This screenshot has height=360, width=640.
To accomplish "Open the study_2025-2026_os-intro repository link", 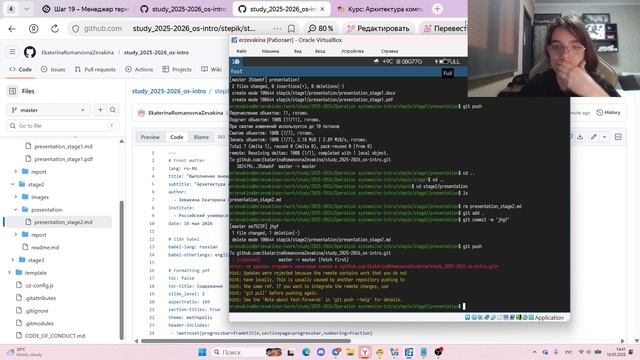I will pyautogui.click(x=156, y=52).
